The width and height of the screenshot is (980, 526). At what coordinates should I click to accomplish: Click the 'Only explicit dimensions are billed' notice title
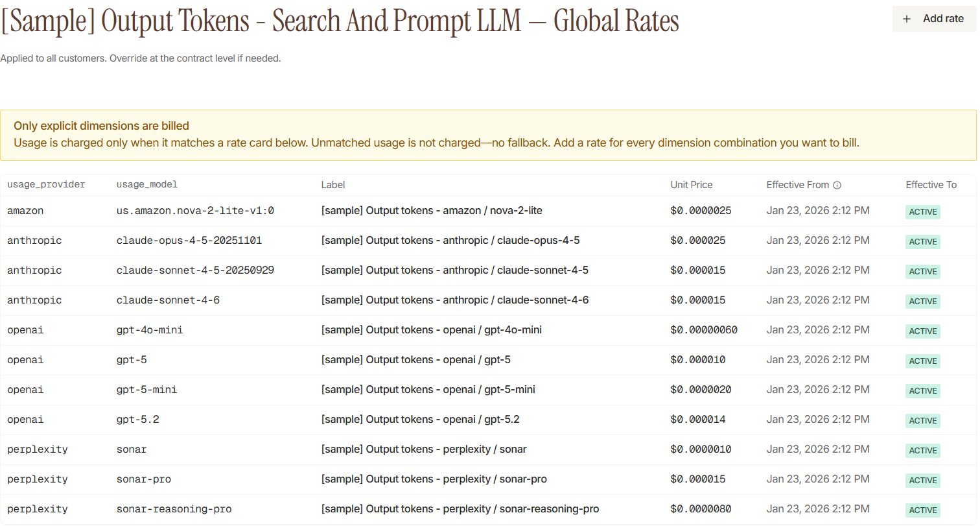(x=102, y=126)
